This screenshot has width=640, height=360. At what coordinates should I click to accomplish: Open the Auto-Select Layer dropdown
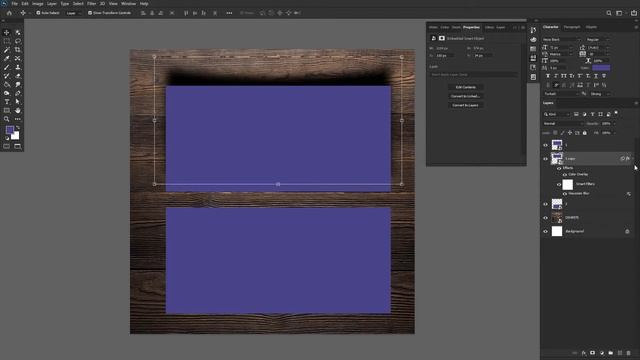[74, 13]
